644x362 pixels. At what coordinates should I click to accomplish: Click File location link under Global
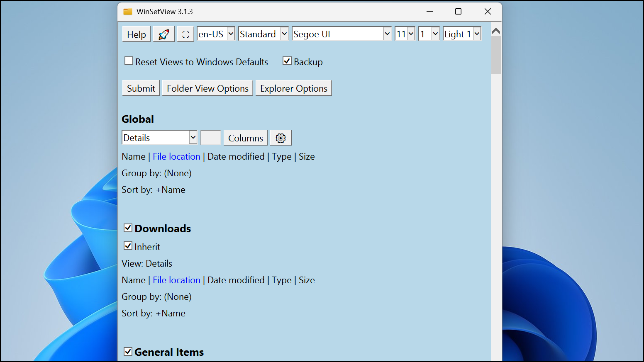coord(177,157)
